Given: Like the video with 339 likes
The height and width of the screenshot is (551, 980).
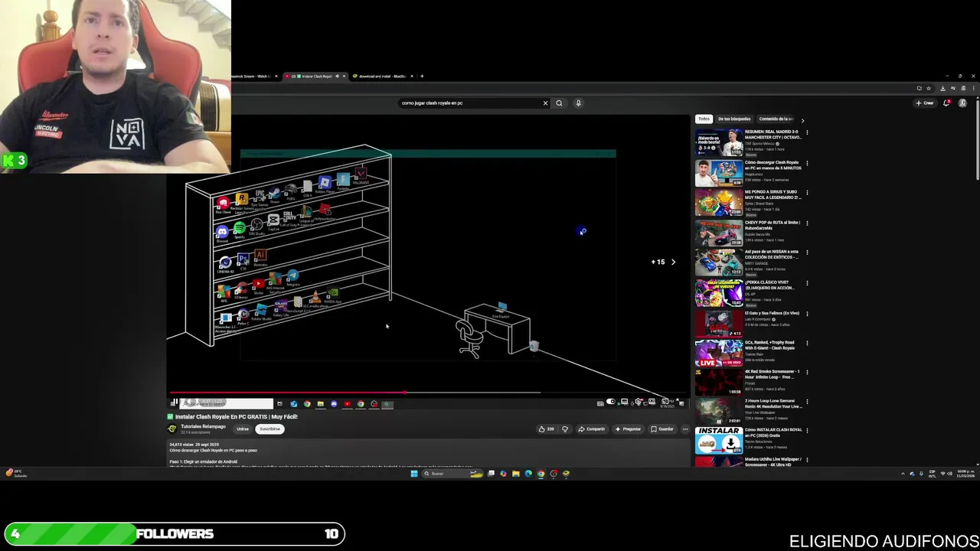Looking at the screenshot, I should point(546,429).
